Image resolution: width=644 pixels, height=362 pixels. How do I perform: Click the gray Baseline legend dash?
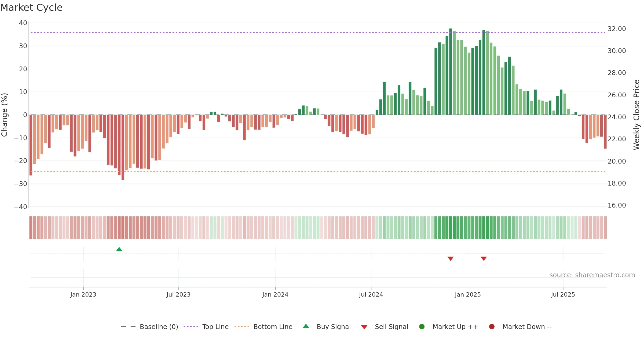pos(128,327)
